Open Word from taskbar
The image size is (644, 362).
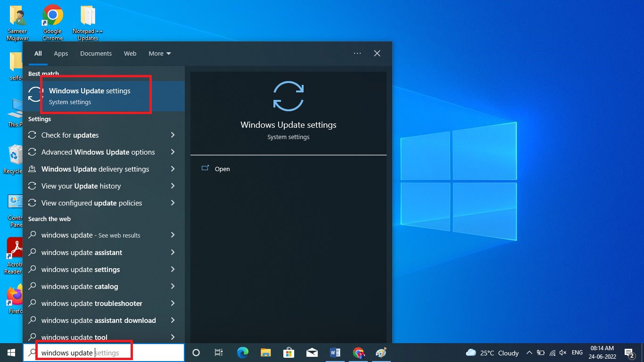pos(335,353)
